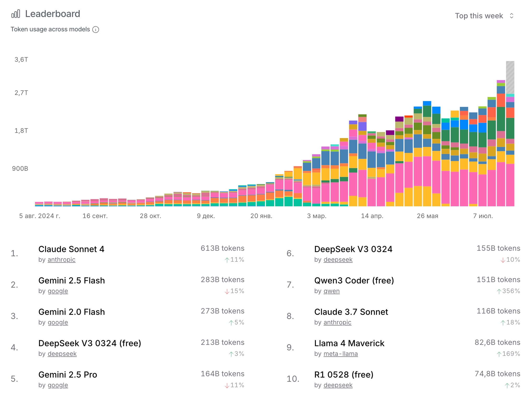Click the 14 апр. axis date marker

point(372,216)
